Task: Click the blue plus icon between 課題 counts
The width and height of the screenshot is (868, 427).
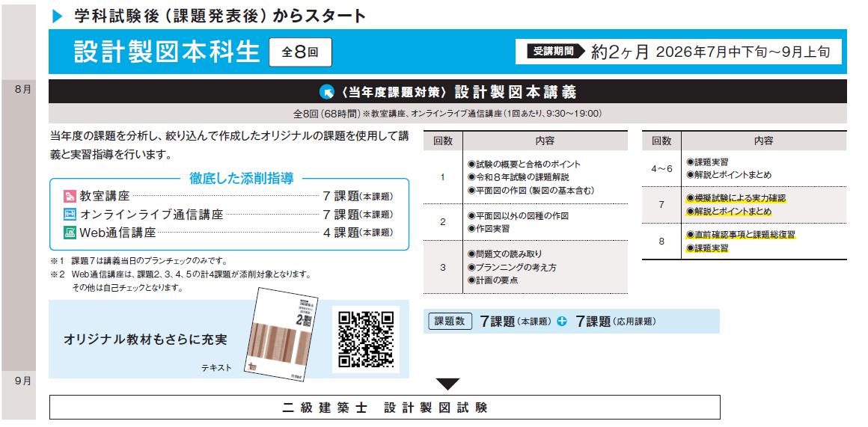Action: click(x=562, y=322)
